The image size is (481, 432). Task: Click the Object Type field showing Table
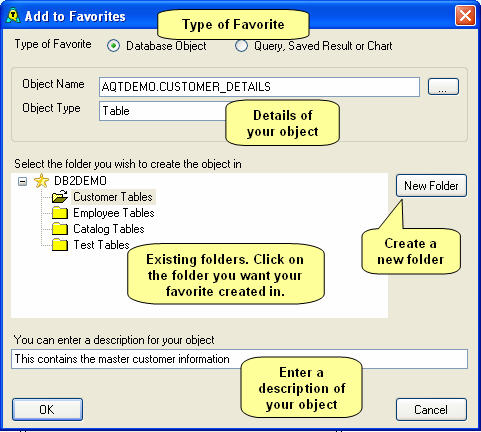(162, 111)
